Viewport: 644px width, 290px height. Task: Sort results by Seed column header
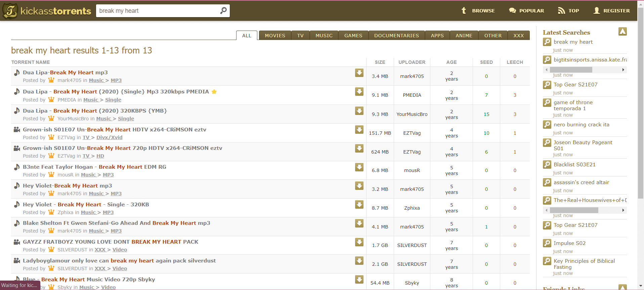[486, 62]
